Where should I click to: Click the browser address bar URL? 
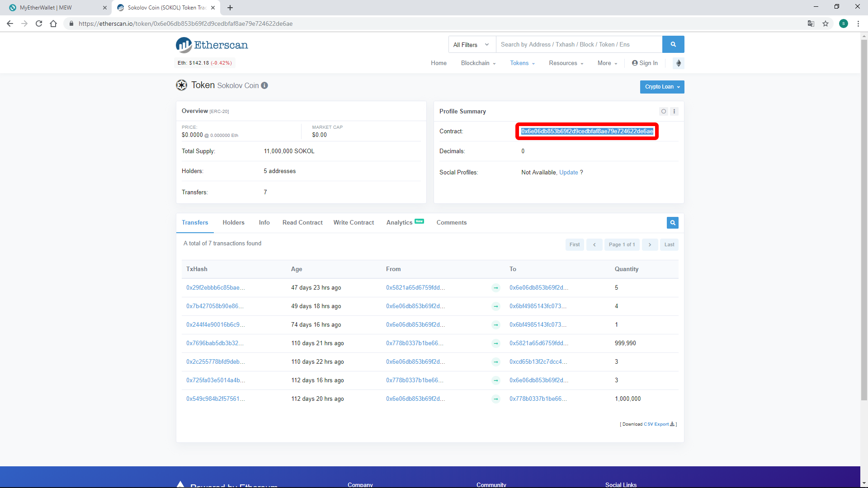185,23
